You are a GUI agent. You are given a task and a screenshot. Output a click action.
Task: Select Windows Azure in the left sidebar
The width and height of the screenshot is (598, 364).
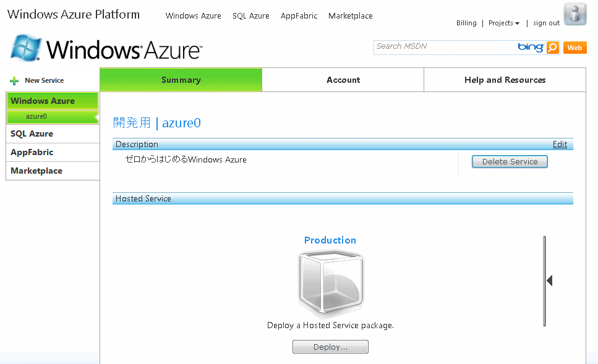pos(52,101)
